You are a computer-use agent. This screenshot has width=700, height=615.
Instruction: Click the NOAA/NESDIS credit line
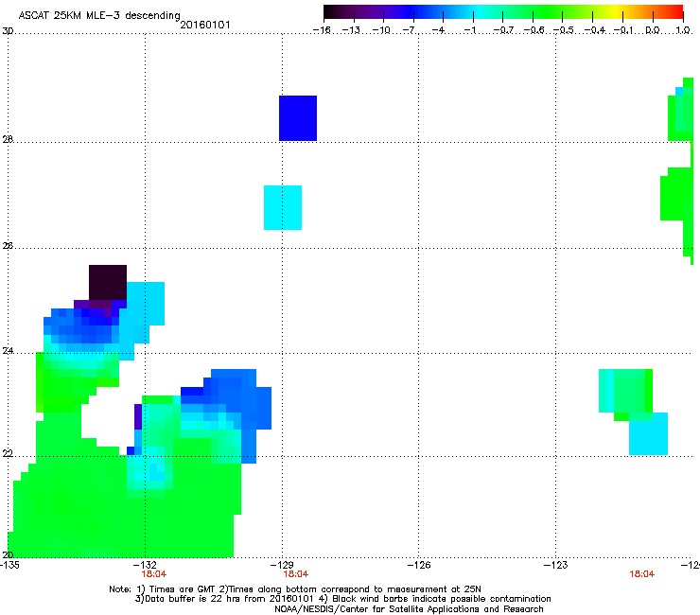pyautogui.click(x=409, y=609)
